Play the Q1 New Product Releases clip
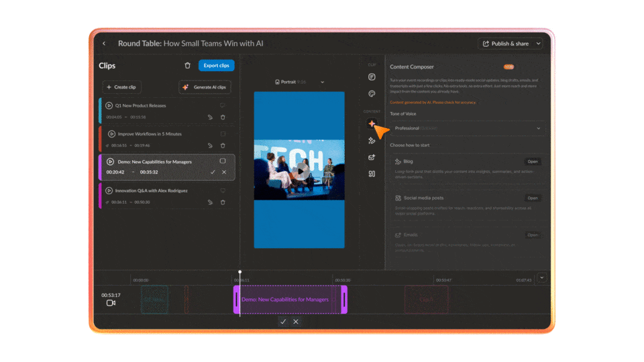Viewport: 644px width, 362px height. tap(109, 105)
